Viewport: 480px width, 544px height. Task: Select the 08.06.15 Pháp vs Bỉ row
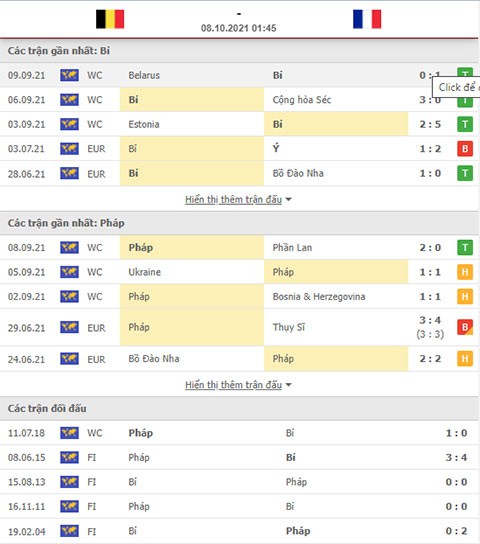[239, 458]
